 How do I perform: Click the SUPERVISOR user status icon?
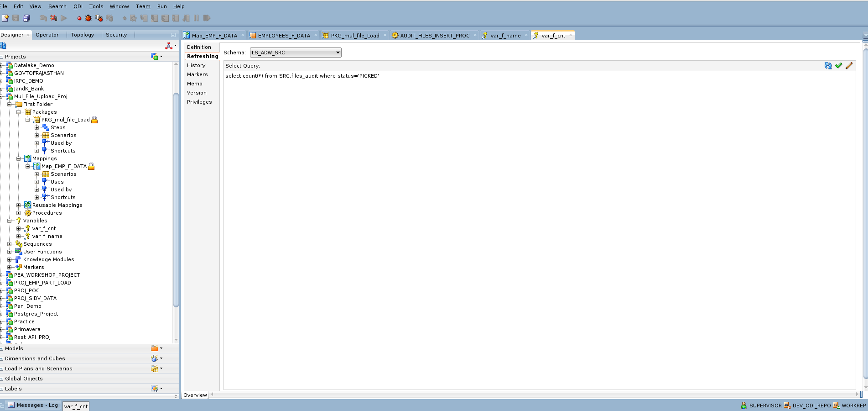click(744, 406)
